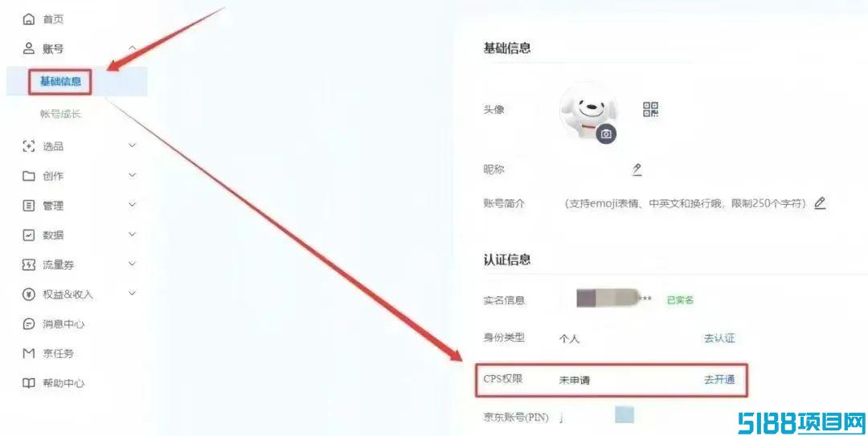Screen dimensions: 868x436
Task: Click the Joy dog avatar image
Action: (x=588, y=112)
